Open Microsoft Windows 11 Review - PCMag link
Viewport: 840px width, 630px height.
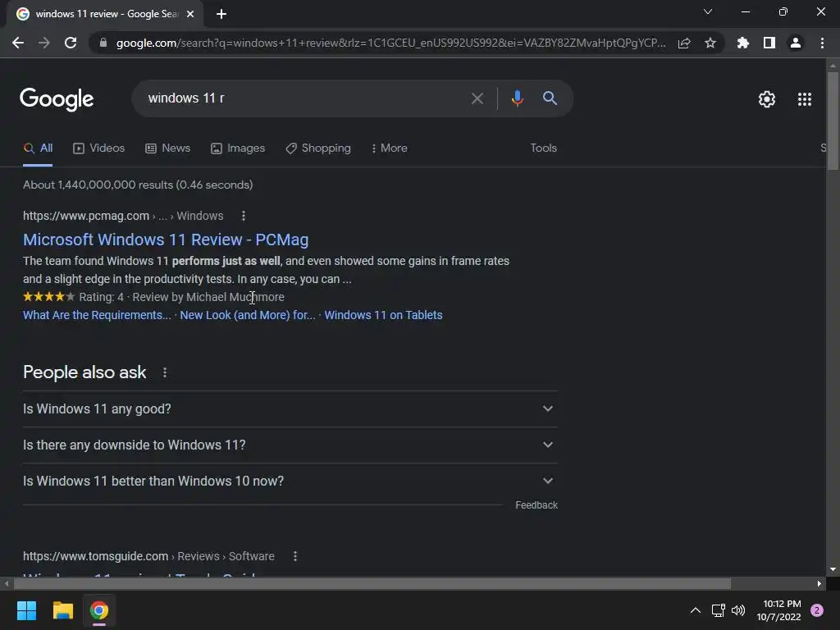tap(166, 240)
